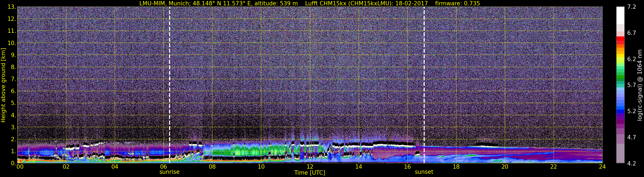Click the 18 time axis tick label
Image resolution: width=644 pixels, height=177 pixels.
click(x=456, y=167)
